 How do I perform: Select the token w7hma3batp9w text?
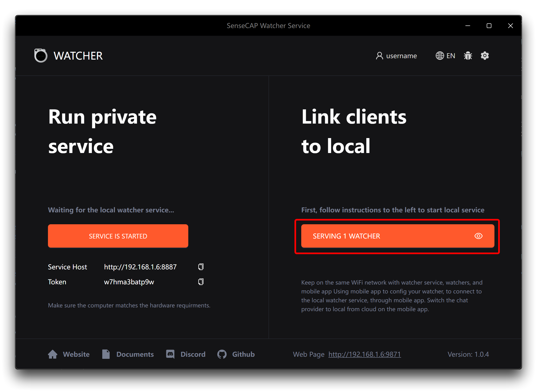point(129,282)
